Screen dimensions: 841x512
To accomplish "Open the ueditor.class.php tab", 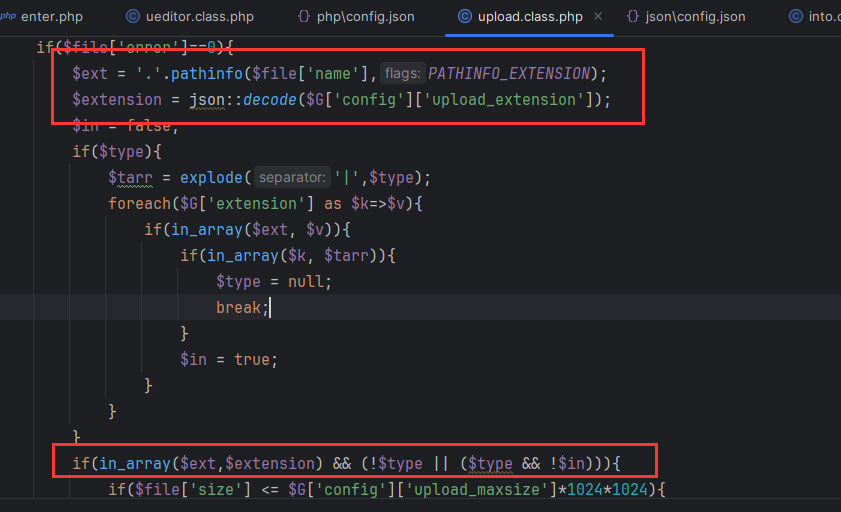I will 199,17.
